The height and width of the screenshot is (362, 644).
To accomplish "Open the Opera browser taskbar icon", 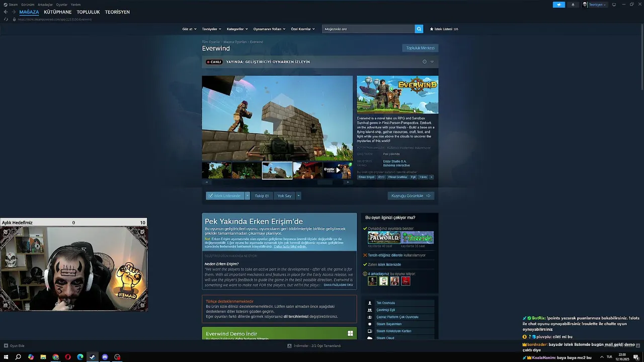I will tap(67, 357).
